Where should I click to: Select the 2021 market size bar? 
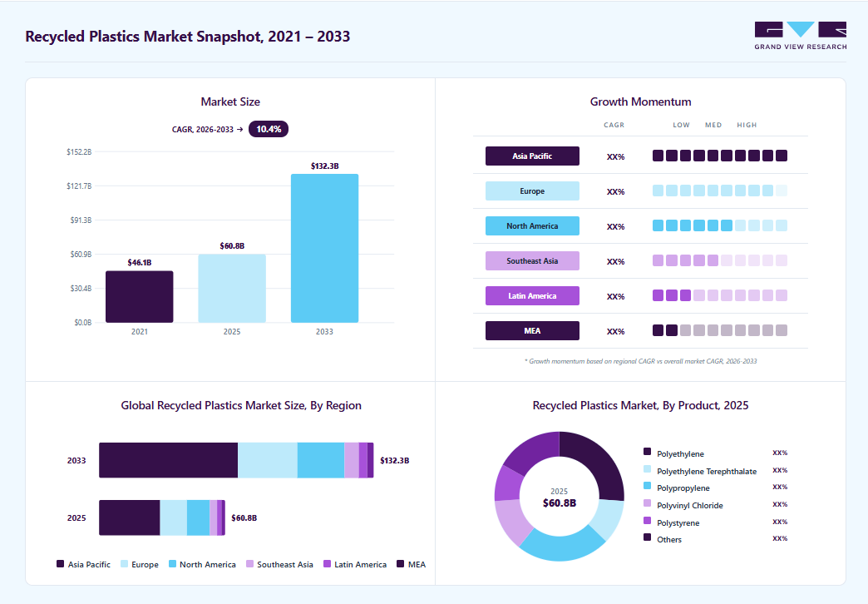pos(140,296)
